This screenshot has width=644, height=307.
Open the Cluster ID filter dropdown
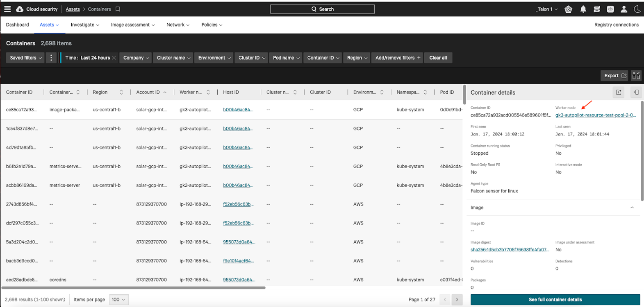pyautogui.click(x=251, y=58)
